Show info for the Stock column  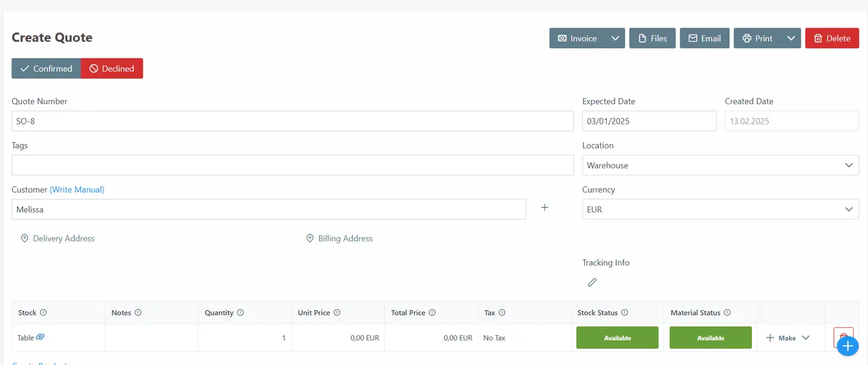(43, 313)
